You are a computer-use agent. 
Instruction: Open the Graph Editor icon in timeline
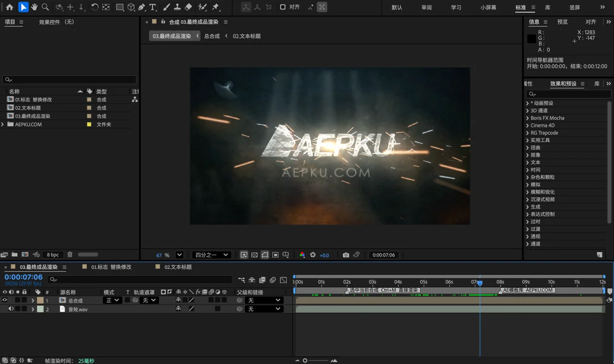pos(283,280)
